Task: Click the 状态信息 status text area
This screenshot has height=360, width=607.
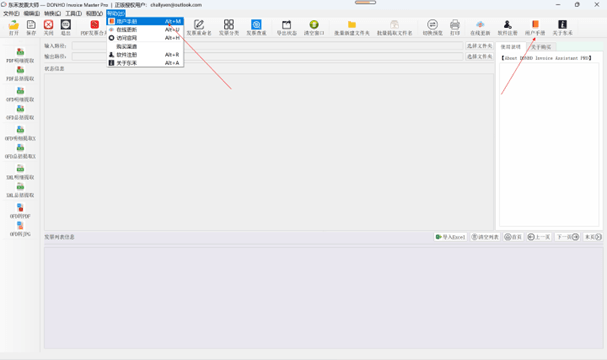Action: 269,152
